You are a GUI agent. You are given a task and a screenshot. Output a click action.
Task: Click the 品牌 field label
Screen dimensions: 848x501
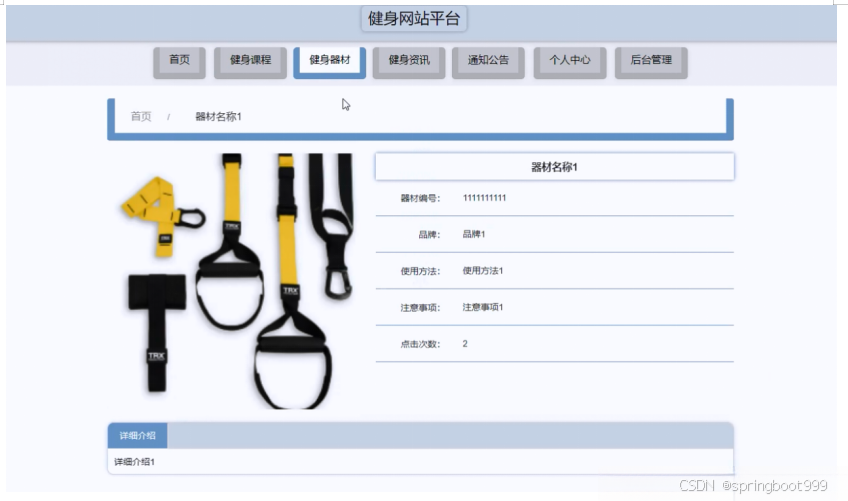click(x=429, y=234)
